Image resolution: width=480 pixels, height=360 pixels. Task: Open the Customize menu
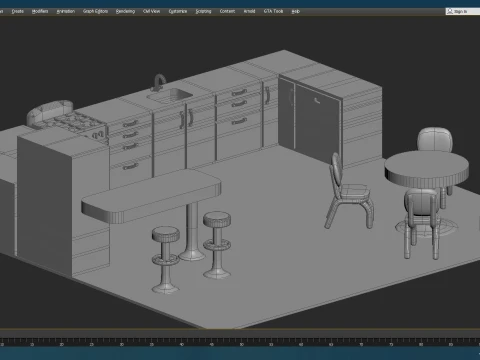pos(178,11)
